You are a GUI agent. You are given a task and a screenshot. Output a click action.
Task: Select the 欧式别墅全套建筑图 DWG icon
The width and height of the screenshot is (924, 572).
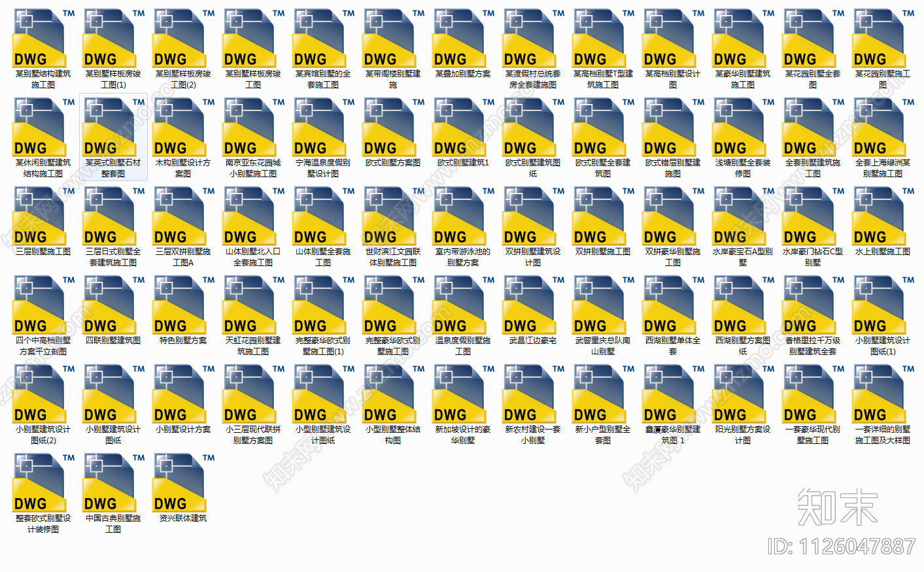click(x=599, y=127)
